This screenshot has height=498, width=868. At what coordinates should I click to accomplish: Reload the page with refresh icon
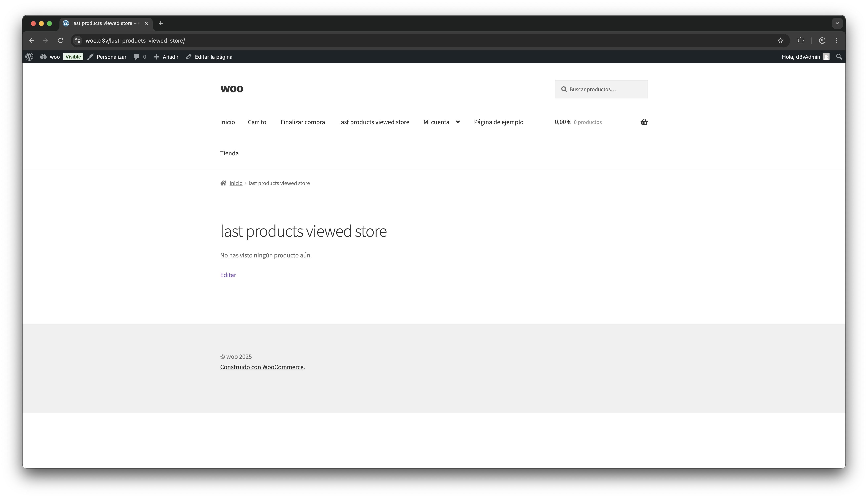pos(60,41)
